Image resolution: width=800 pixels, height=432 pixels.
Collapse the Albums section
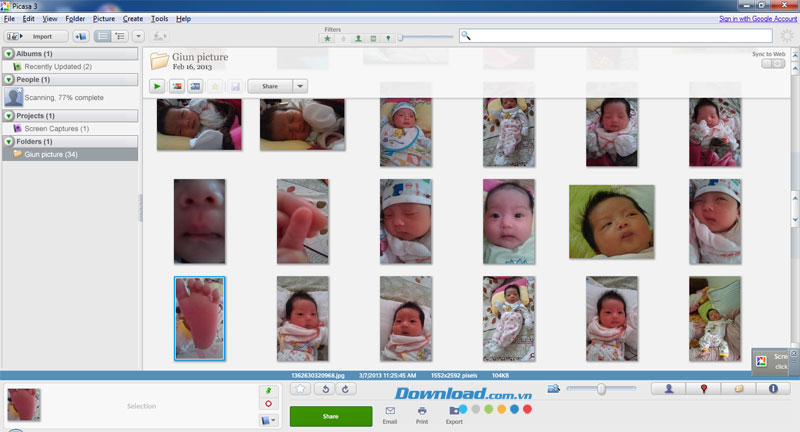(8, 53)
